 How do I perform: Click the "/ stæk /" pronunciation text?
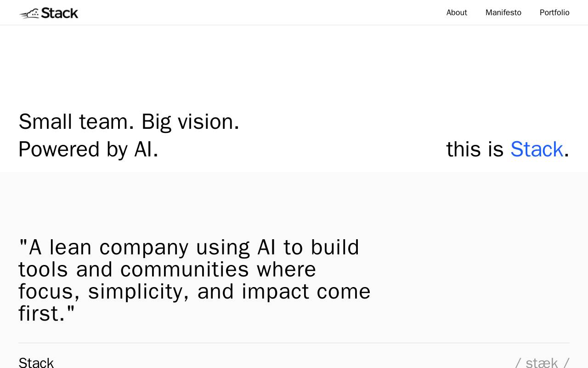point(543,362)
